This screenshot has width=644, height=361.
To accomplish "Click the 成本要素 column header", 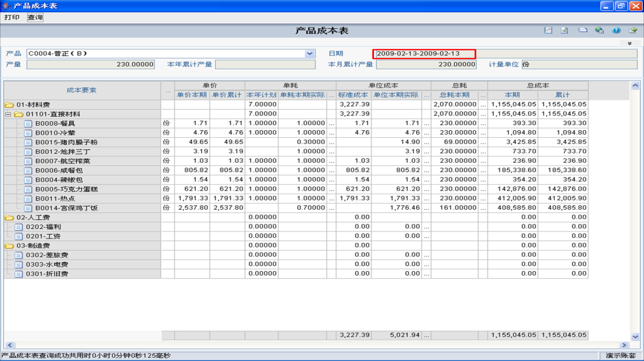I will (x=81, y=91).
